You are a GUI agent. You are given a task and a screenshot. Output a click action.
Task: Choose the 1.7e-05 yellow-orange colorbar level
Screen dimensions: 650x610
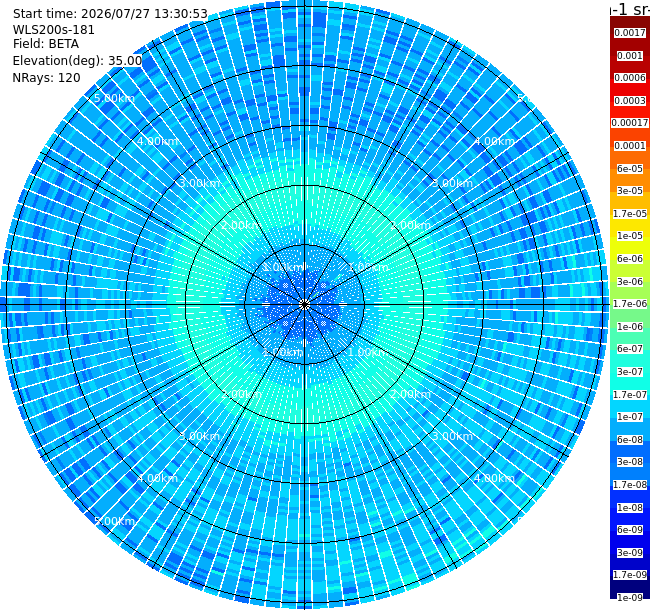tap(630, 213)
